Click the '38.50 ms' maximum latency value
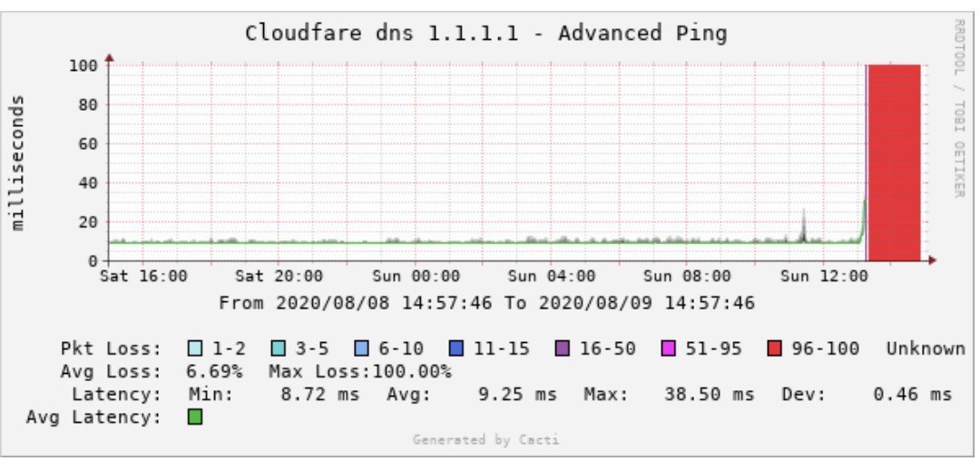 [x=709, y=394]
